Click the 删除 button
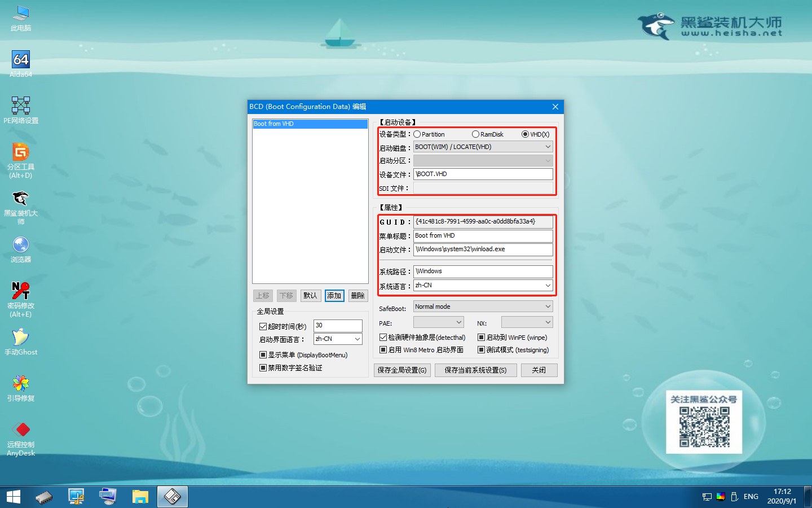Viewport: 812px width, 508px height. (x=358, y=296)
